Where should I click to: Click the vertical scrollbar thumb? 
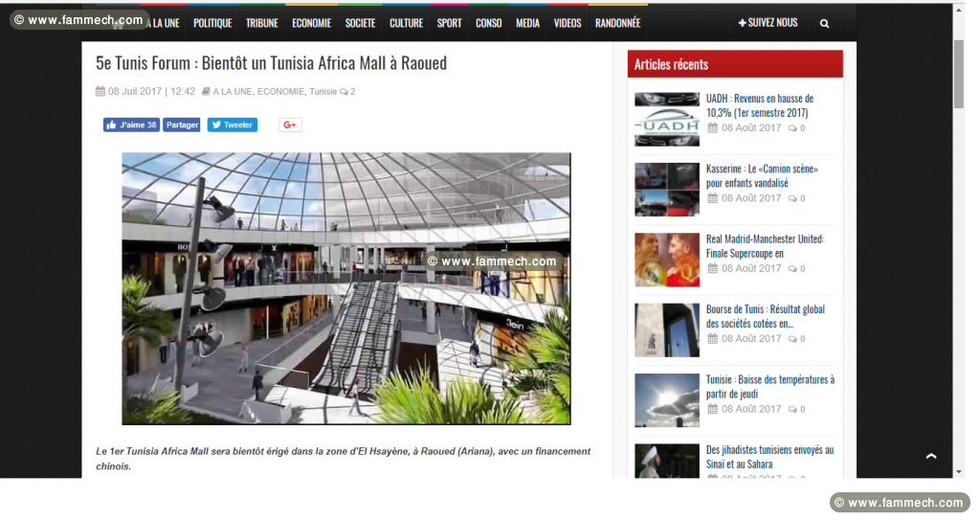click(958, 75)
